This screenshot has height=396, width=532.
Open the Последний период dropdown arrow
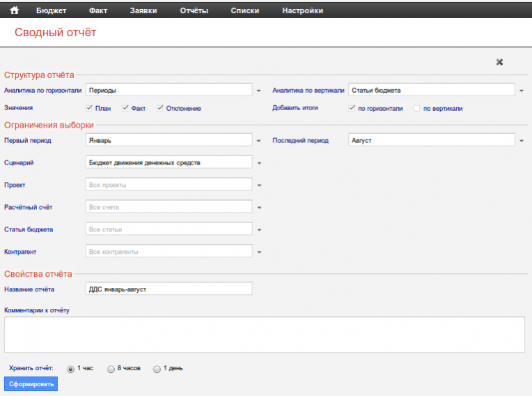pos(522,141)
